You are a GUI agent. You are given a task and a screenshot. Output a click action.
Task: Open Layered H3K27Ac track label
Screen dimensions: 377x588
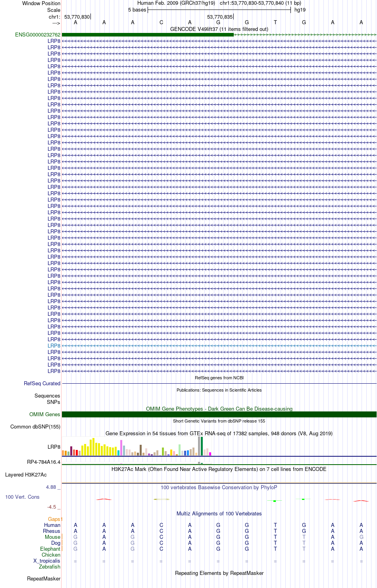point(26,475)
